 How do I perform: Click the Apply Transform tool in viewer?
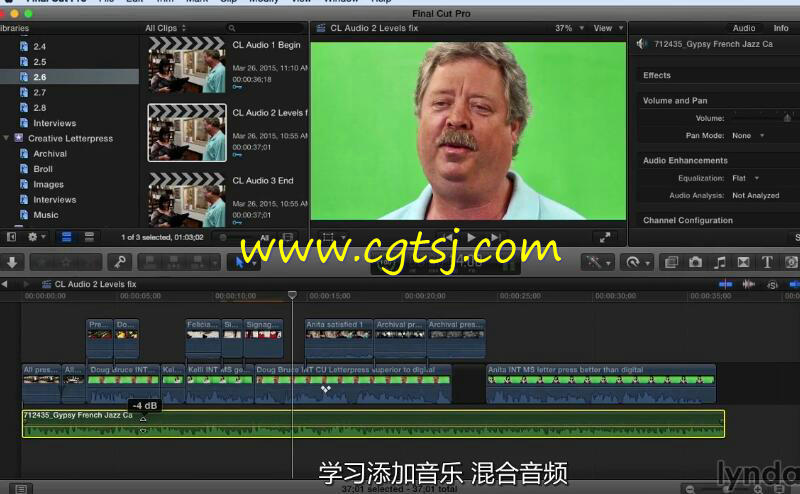[x=328, y=237]
